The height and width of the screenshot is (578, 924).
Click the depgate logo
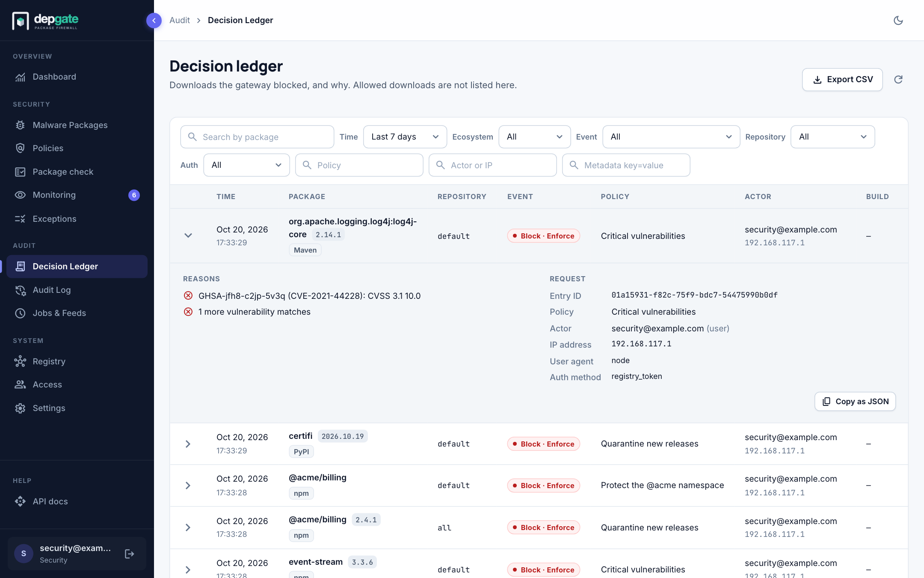(45, 21)
